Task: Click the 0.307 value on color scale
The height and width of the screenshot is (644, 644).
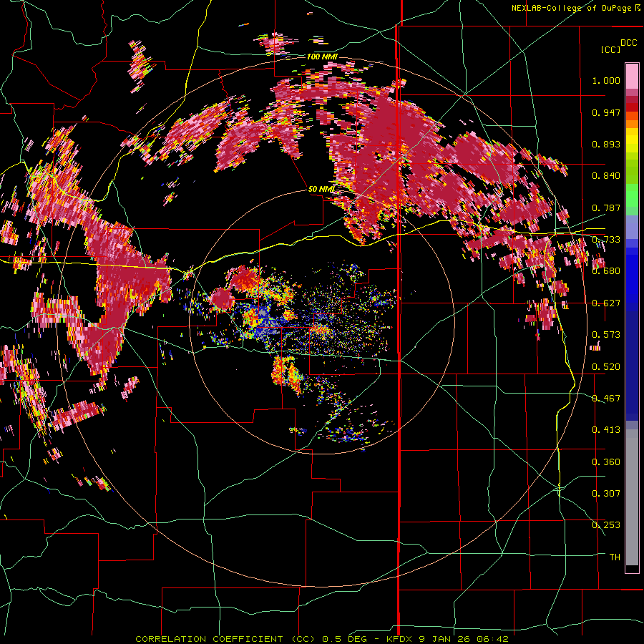Action: pyautogui.click(x=606, y=494)
